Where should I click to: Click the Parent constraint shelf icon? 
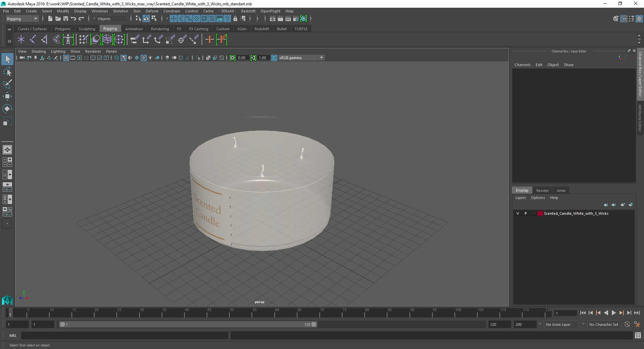135,40
